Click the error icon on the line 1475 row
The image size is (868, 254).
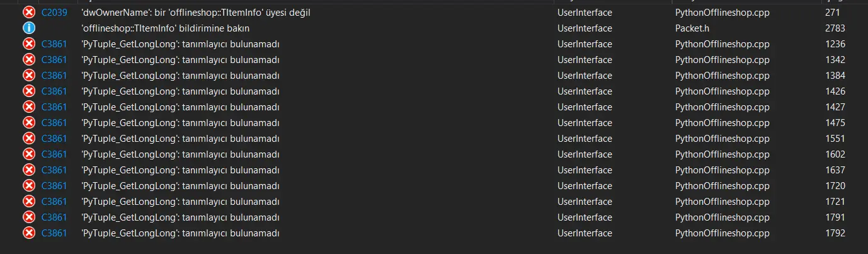(29, 123)
